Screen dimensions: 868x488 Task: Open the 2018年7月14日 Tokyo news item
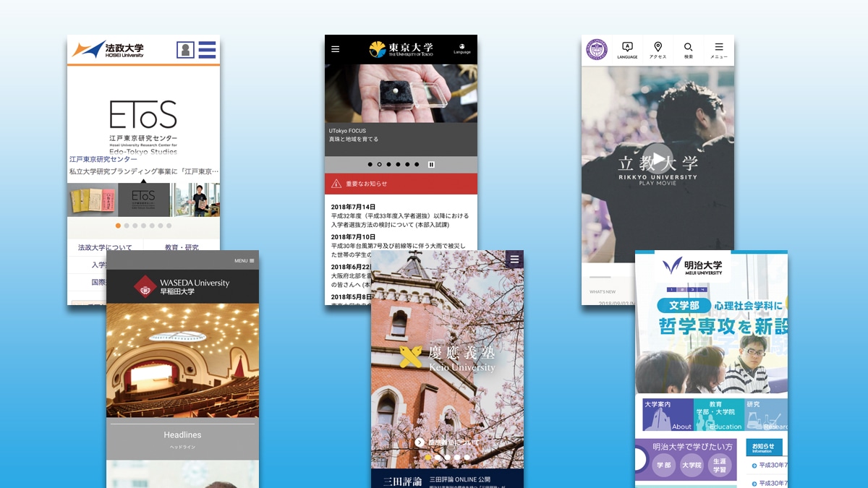400,215
